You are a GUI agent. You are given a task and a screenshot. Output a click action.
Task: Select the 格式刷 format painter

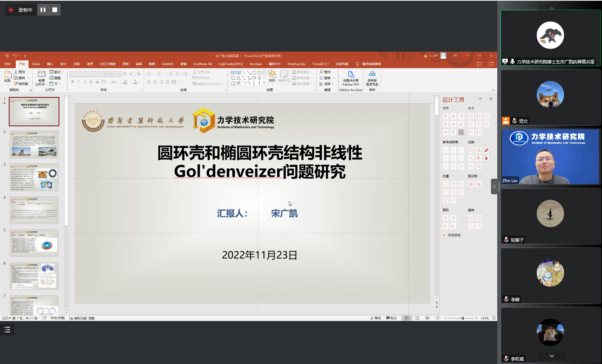click(21, 84)
